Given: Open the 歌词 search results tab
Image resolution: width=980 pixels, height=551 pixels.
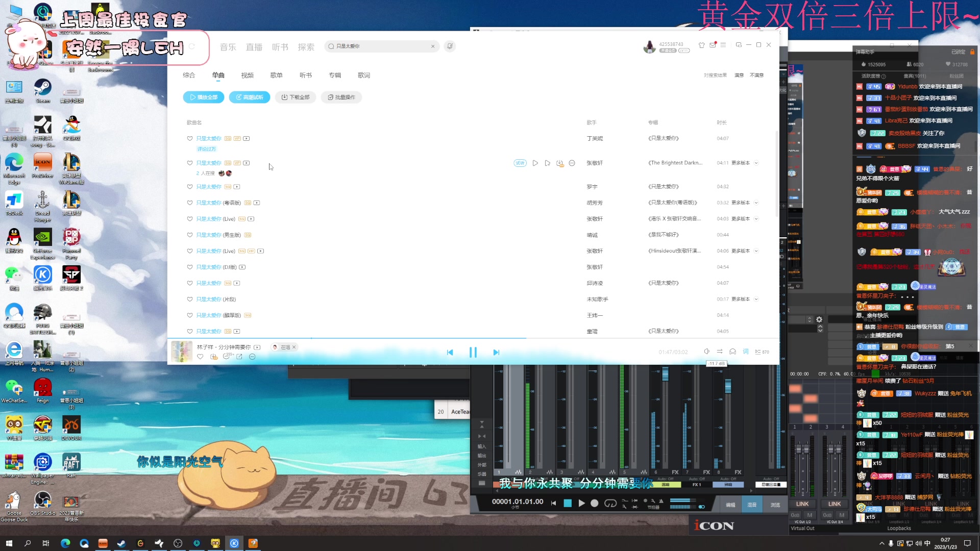Looking at the screenshot, I should 364,75.
